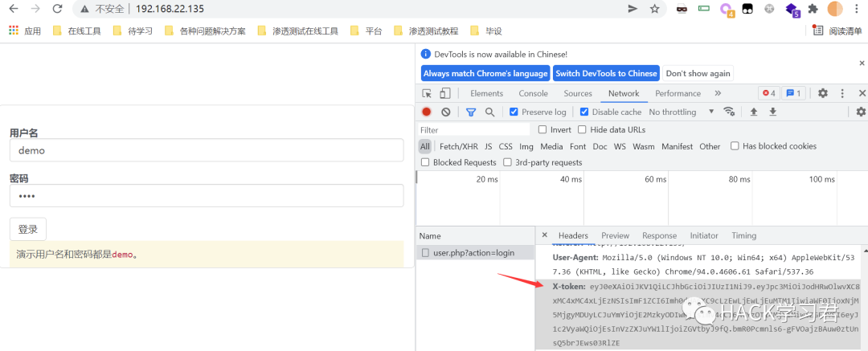Select the inspect element tool
Viewport: 868px width, 351px height.
coord(428,93)
